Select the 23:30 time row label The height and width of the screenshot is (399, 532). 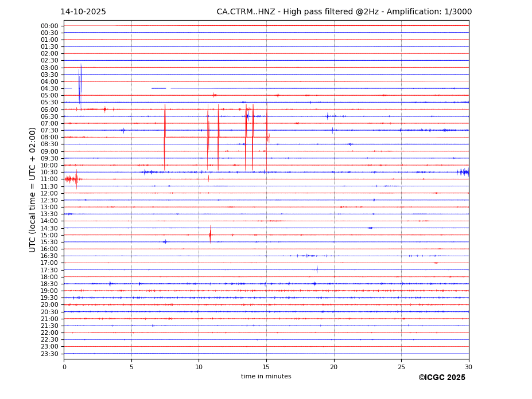tap(49, 354)
